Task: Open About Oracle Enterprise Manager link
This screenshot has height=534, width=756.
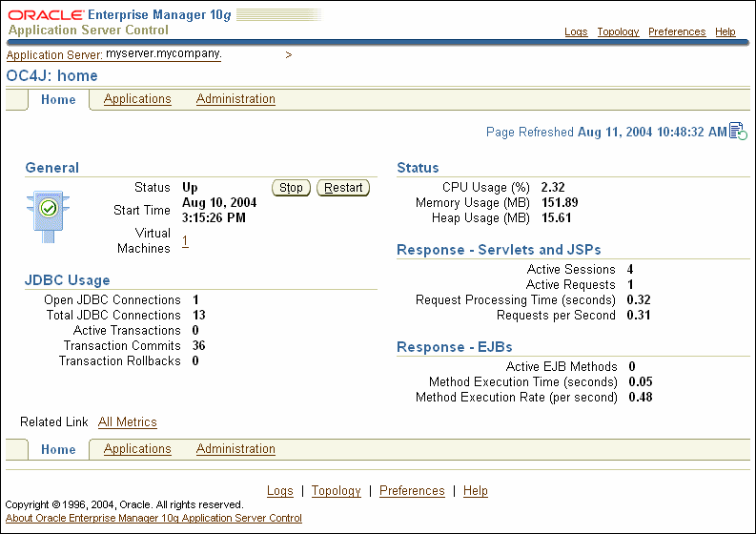Action: (x=153, y=518)
